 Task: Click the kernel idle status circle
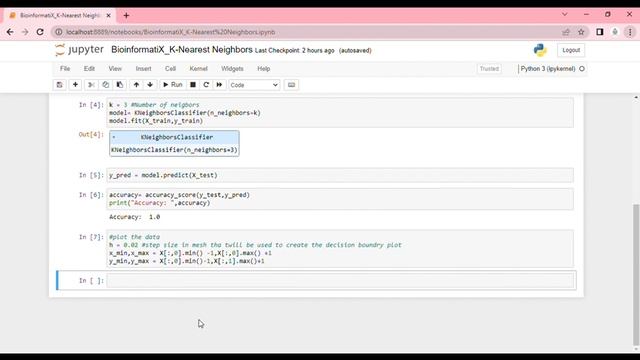pos(582,69)
